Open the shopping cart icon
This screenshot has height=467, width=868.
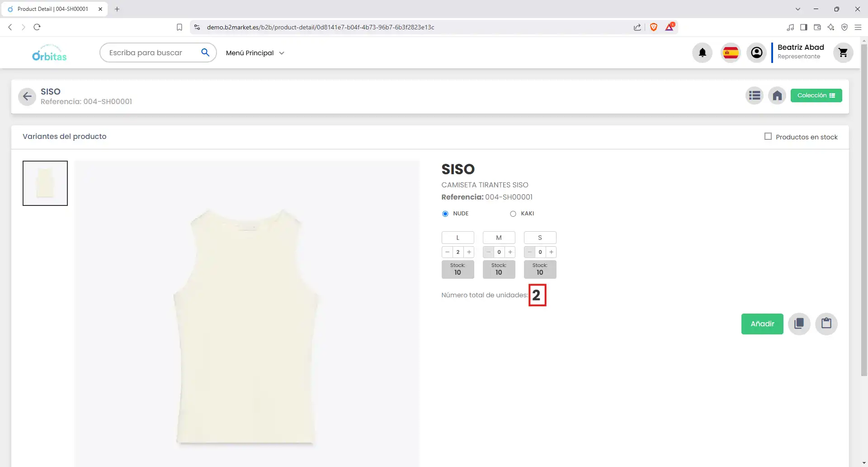tap(843, 53)
